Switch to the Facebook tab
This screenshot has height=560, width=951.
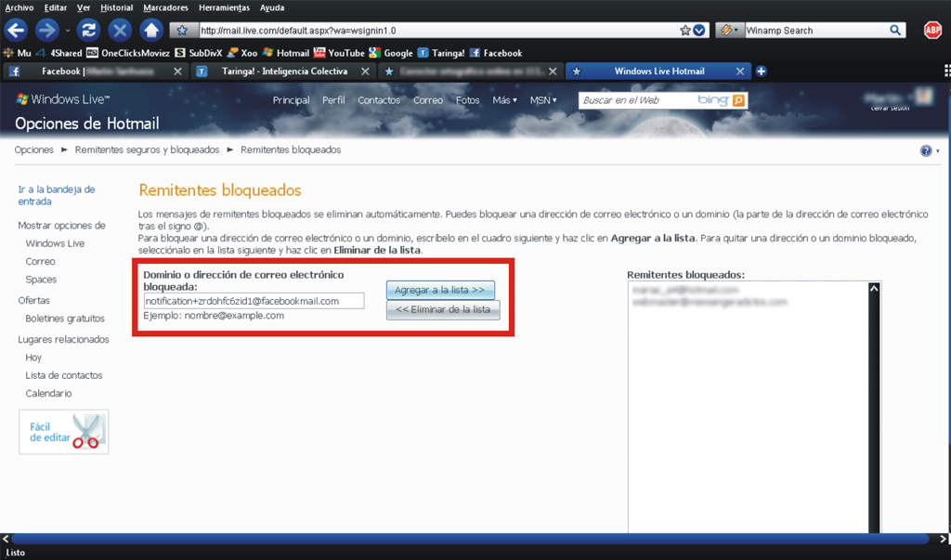click(94, 72)
